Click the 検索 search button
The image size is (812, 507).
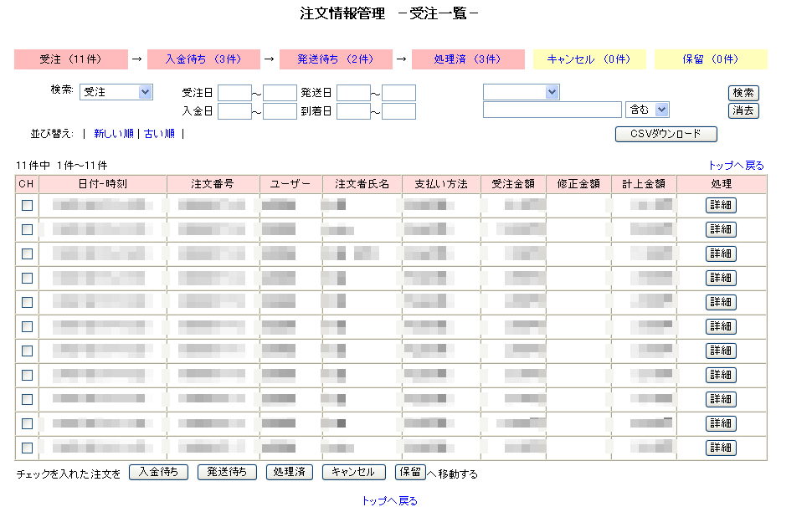(743, 93)
